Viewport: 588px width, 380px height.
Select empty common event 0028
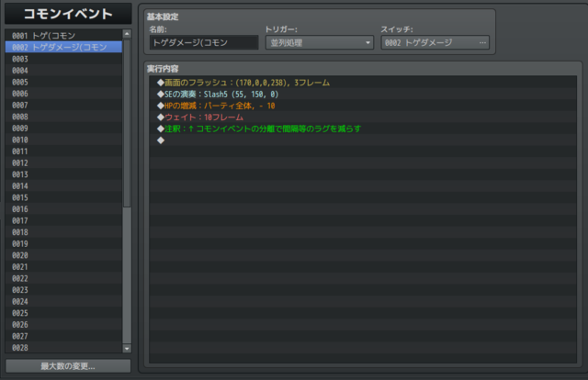63,348
